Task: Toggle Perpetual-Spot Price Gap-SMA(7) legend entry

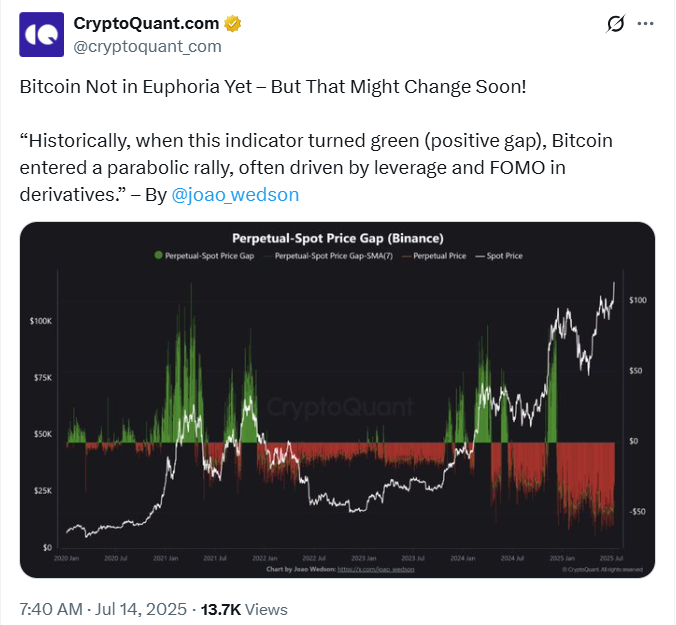Action: 330,256
